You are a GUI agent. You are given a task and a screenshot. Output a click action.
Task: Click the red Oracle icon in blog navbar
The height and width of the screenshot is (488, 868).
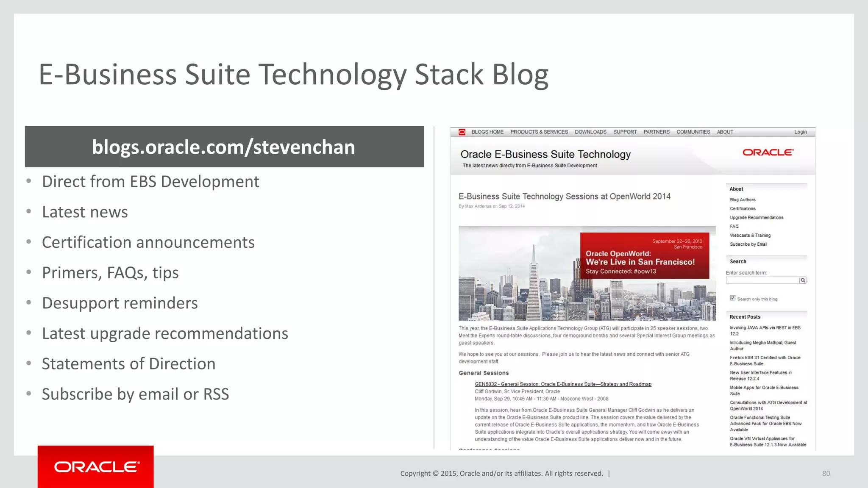coord(462,132)
